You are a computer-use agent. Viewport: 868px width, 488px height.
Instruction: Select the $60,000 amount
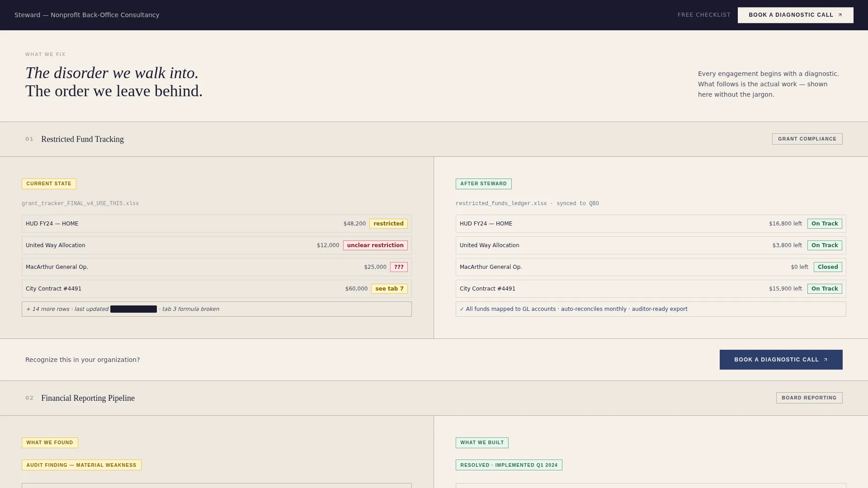[x=356, y=289]
